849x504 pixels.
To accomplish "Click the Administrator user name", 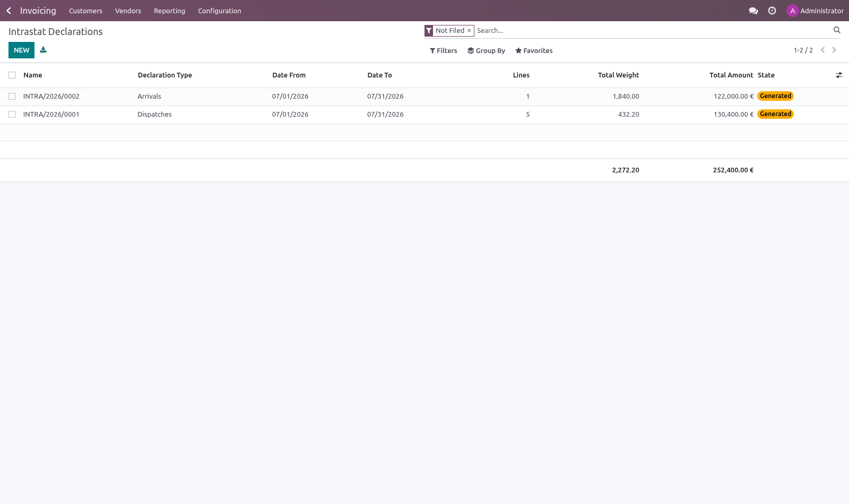I will [821, 11].
